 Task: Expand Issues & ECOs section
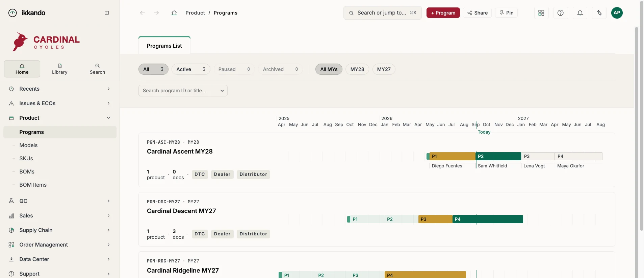point(60,103)
